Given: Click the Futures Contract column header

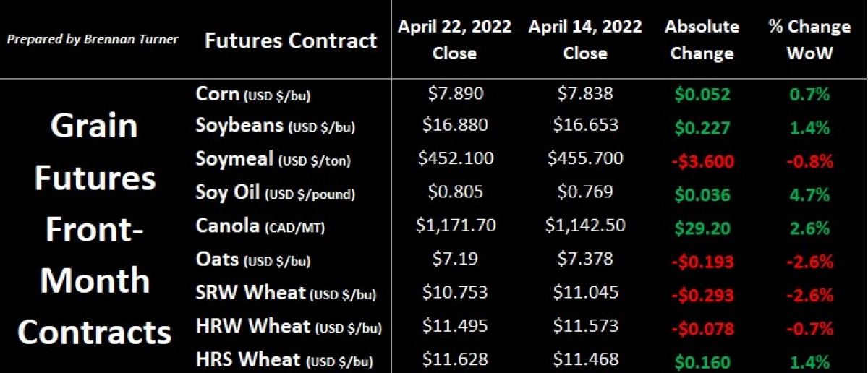Looking at the screenshot, I should click(x=291, y=40).
